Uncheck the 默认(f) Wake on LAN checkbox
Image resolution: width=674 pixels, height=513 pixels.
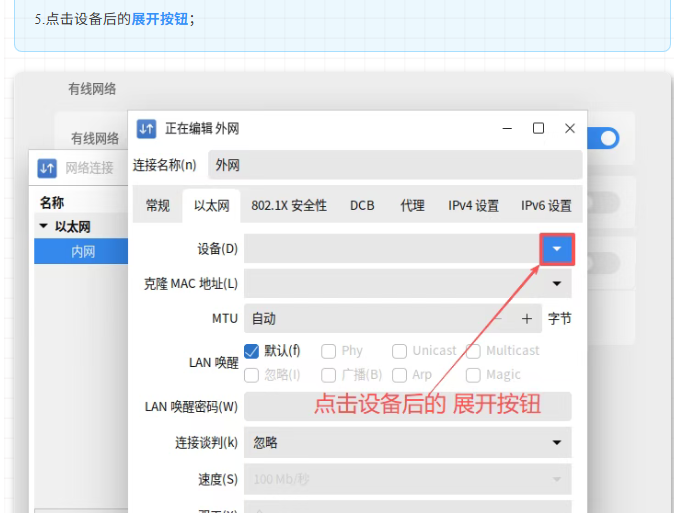(x=252, y=351)
